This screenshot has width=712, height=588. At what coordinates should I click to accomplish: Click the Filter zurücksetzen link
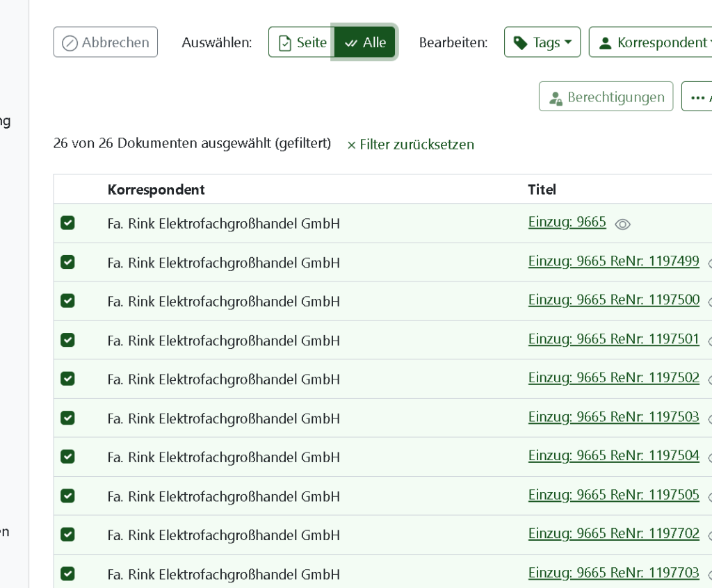(410, 145)
